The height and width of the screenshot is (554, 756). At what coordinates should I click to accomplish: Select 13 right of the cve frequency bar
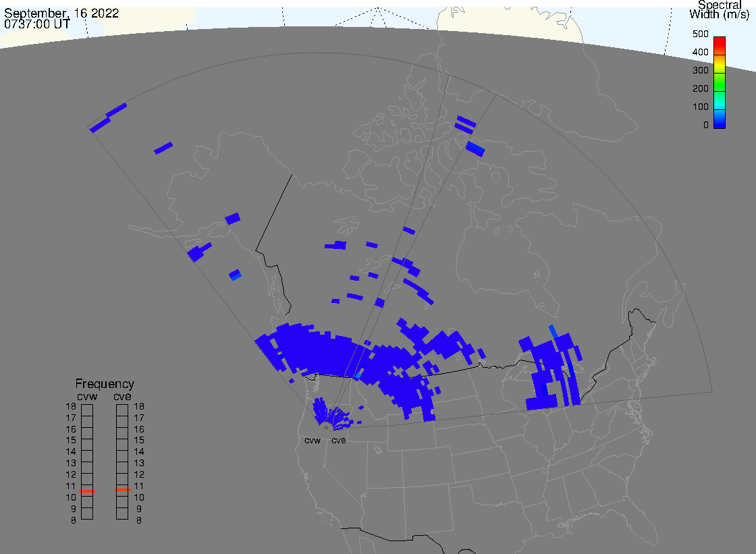tap(139, 464)
